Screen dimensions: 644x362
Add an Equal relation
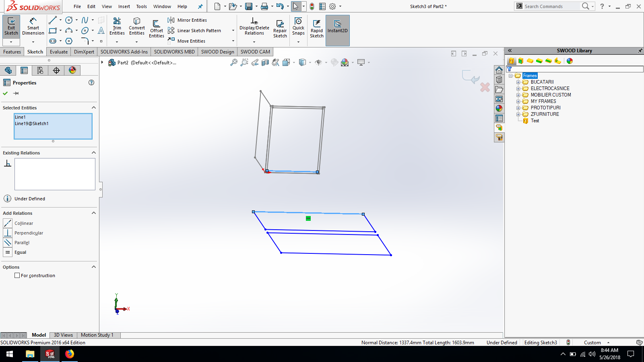coord(15,252)
